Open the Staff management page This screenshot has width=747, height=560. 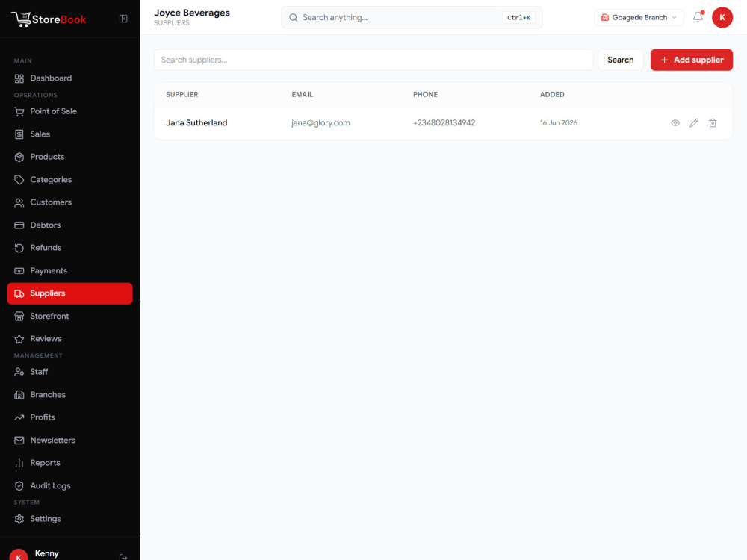point(69,371)
